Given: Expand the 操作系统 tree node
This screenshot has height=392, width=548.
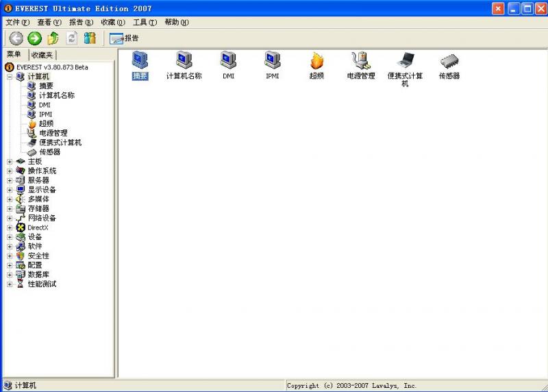Looking at the screenshot, I should click(x=10, y=171).
